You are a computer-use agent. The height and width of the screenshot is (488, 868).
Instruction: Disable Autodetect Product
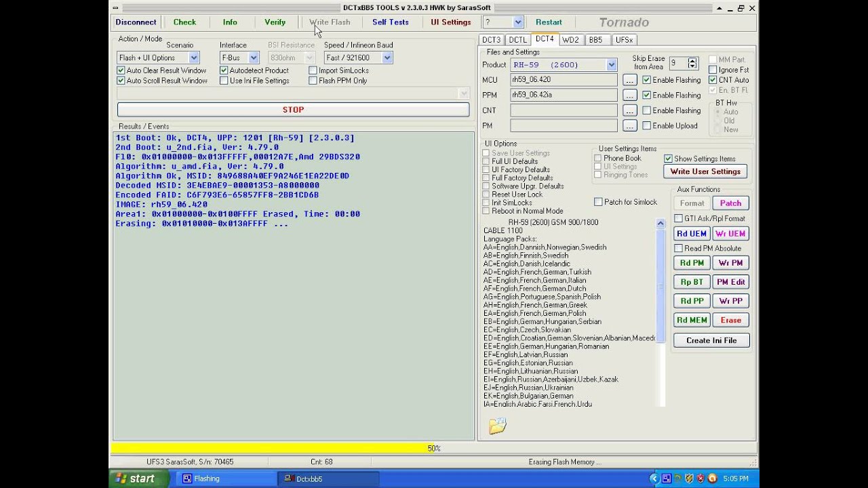[x=224, y=70]
